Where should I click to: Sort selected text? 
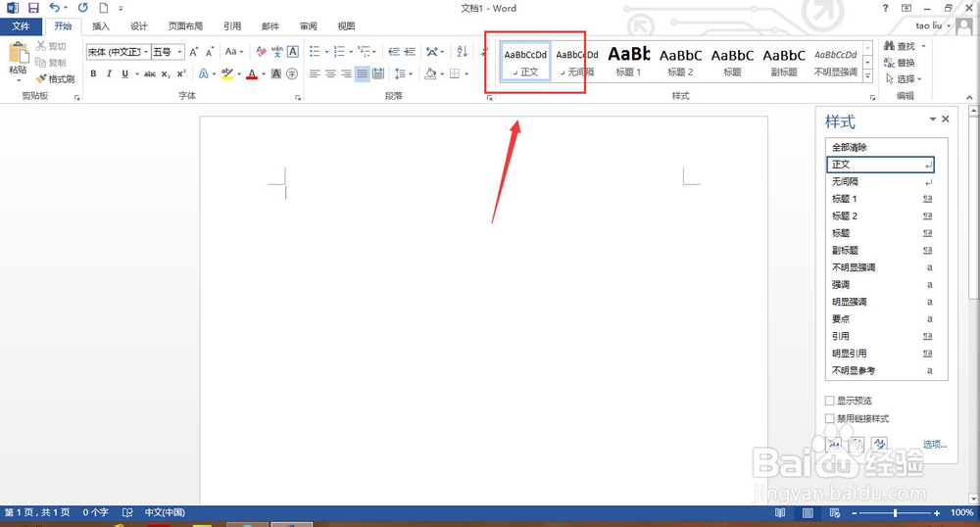tap(462, 52)
